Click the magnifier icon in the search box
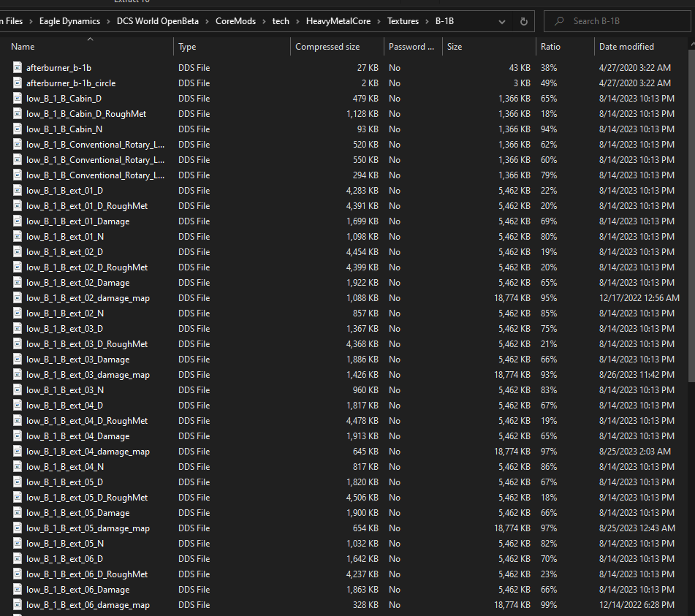Image resolution: width=695 pixels, height=616 pixels. [559, 21]
